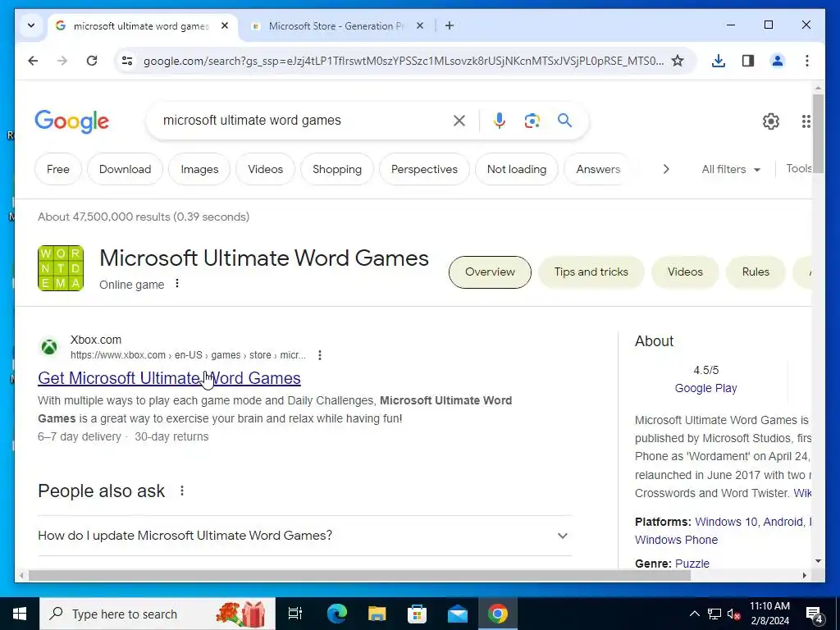The height and width of the screenshot is (630, 840).
Task: Click the Google logo
Action: (72, 121)
